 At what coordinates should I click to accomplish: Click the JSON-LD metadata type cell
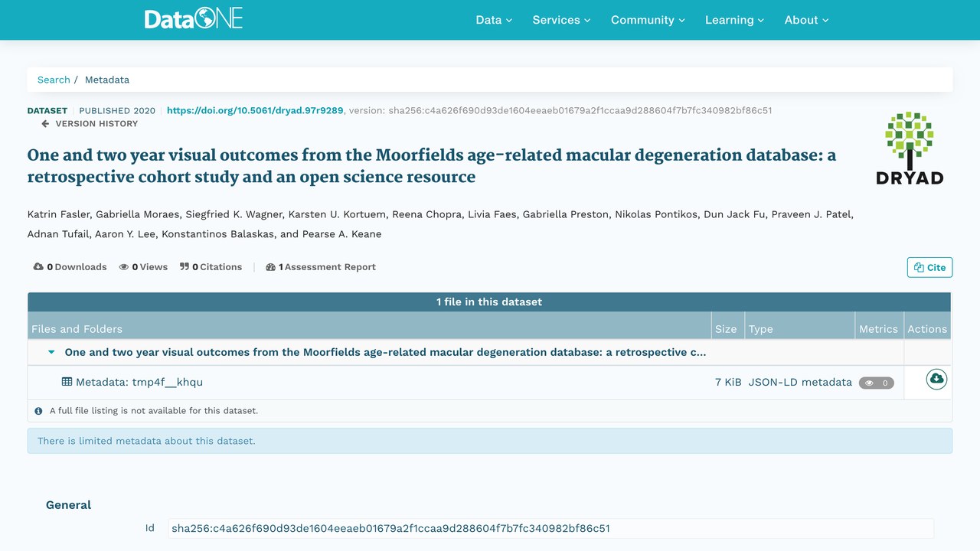pos(800,382)
